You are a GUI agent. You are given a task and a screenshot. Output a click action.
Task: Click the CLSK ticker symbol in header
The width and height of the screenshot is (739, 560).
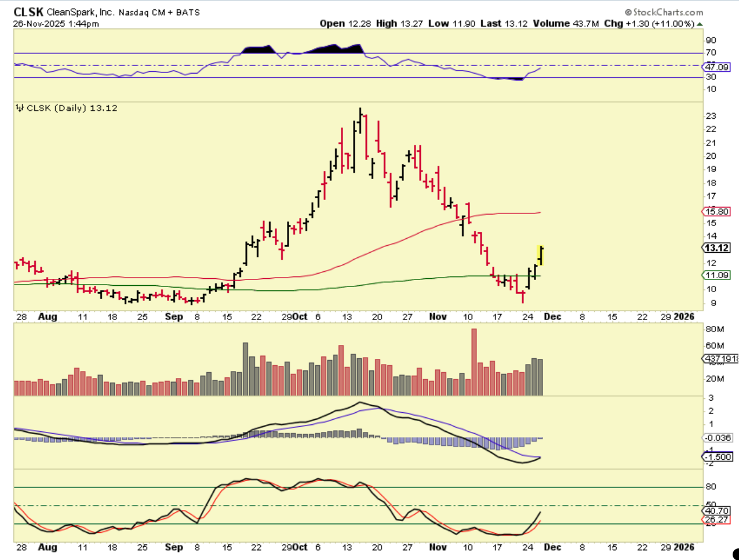(28, 12)
